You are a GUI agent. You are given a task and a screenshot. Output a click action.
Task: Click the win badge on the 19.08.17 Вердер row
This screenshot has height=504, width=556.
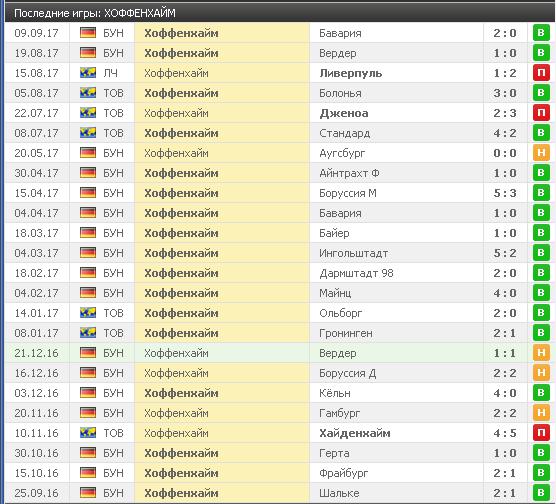pyautogui.click(x=541, y=53)
